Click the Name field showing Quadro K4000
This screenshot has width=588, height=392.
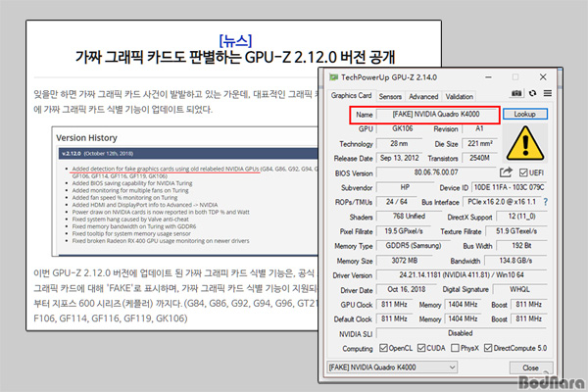point(436,115)
